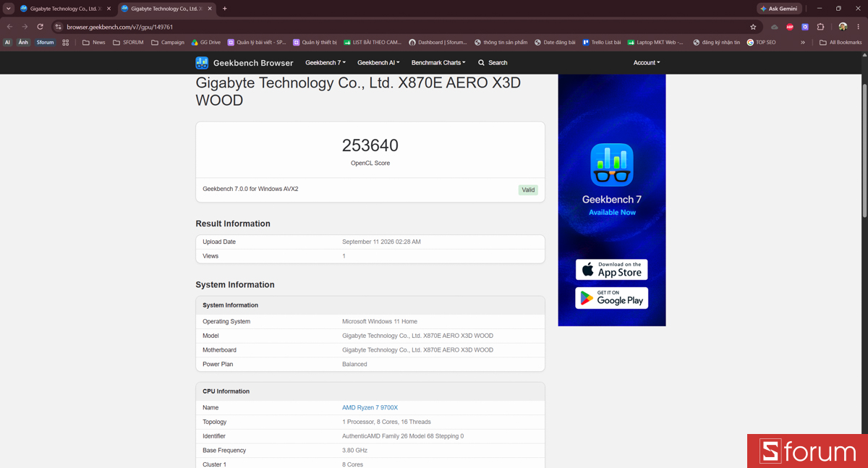This screenshot has width=868, height=468.
Task: Click Download on the App Store badge
Action: click(x=612, y=270)
